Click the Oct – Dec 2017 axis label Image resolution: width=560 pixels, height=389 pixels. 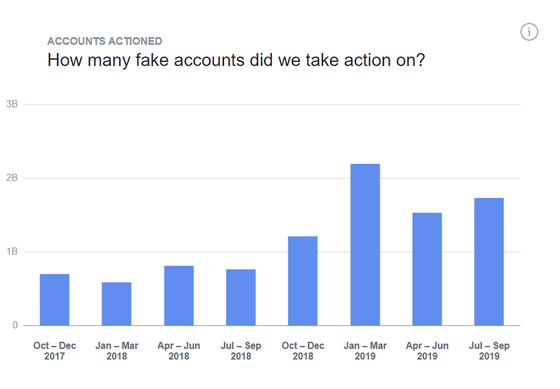55,351
